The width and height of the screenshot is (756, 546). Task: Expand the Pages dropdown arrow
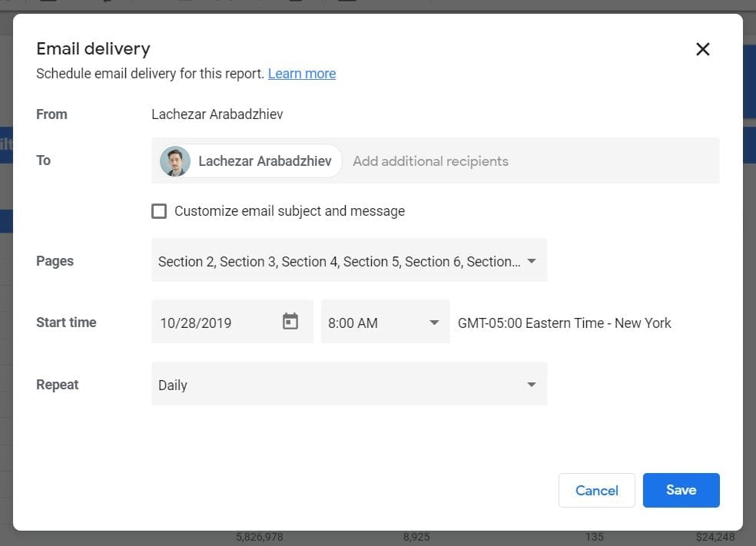[532, 261]
